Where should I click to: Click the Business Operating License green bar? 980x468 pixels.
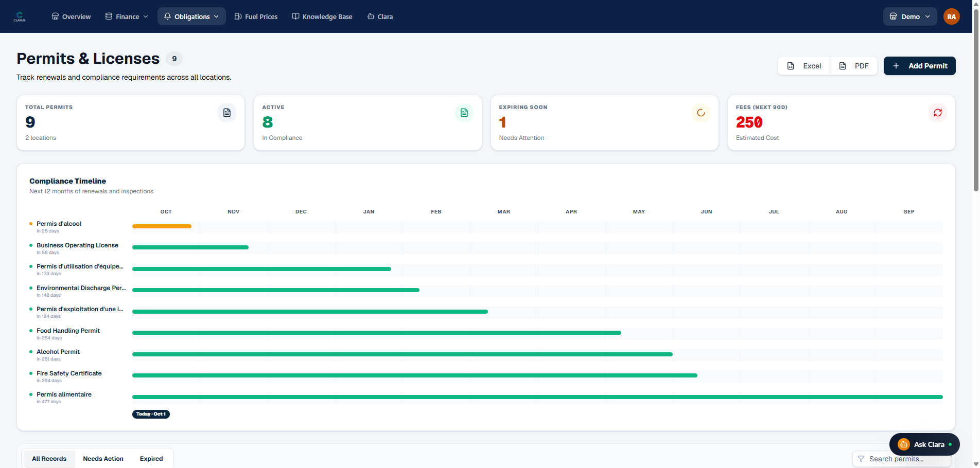[190, 247]
